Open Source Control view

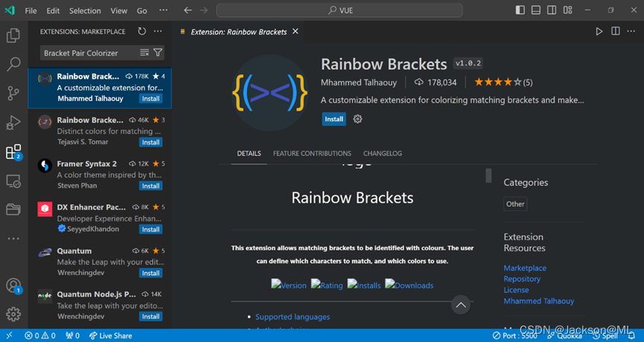click(13, 94)
